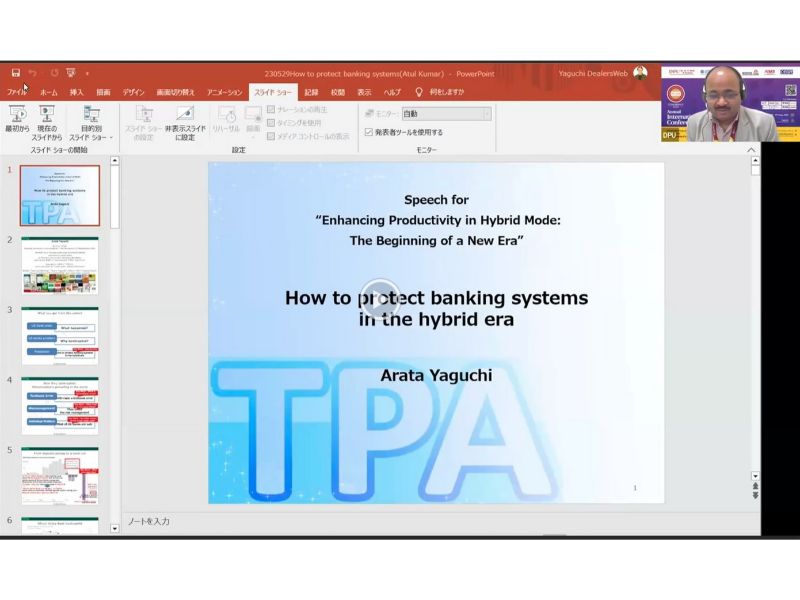Viewport: 800px width, 600px height.
Task: Toggle play narrations (ナレーションの再生) checkbox
Action: click(271, 110)
